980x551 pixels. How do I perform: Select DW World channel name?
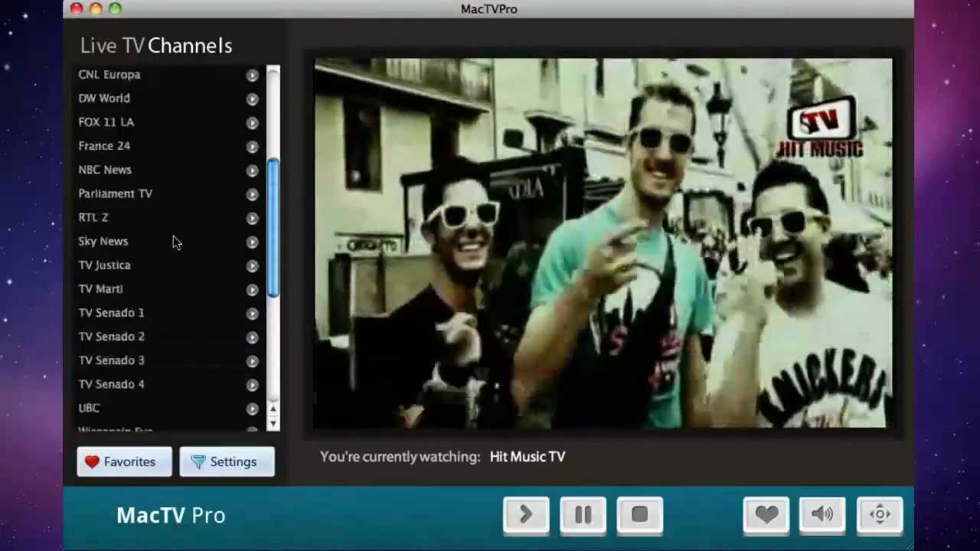click(104, 98)
